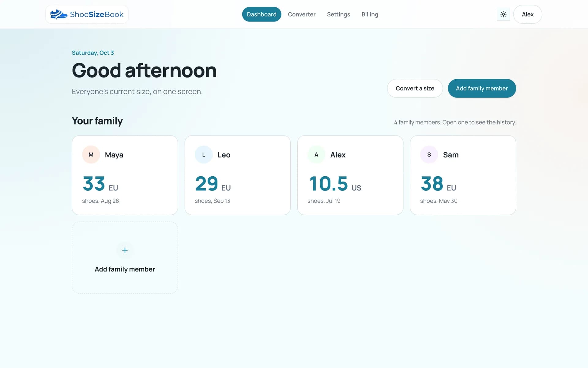Click Maya's size 33 EU value

tap(100, 184)
